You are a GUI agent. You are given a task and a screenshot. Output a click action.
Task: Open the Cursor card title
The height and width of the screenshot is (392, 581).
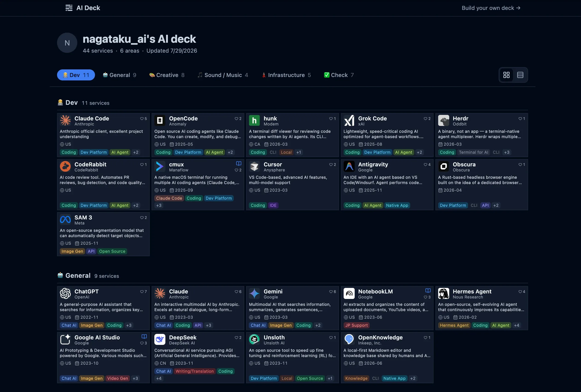pyautogui.click(x=273, y=165)
